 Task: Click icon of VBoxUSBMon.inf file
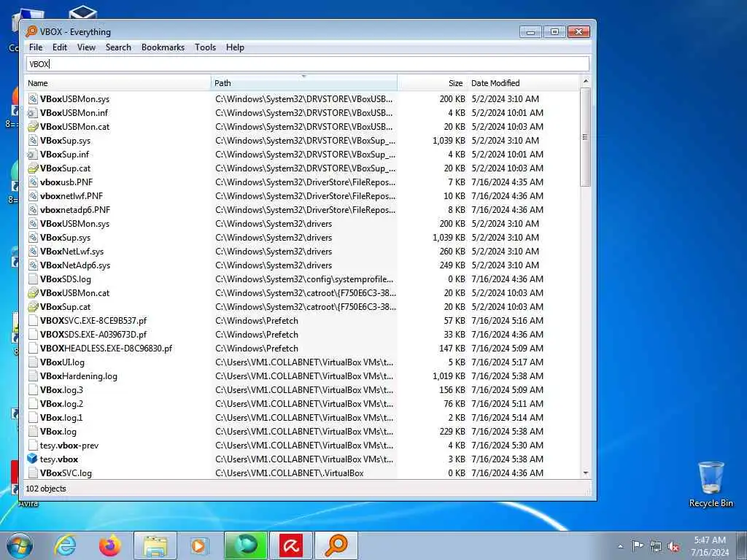32,113
